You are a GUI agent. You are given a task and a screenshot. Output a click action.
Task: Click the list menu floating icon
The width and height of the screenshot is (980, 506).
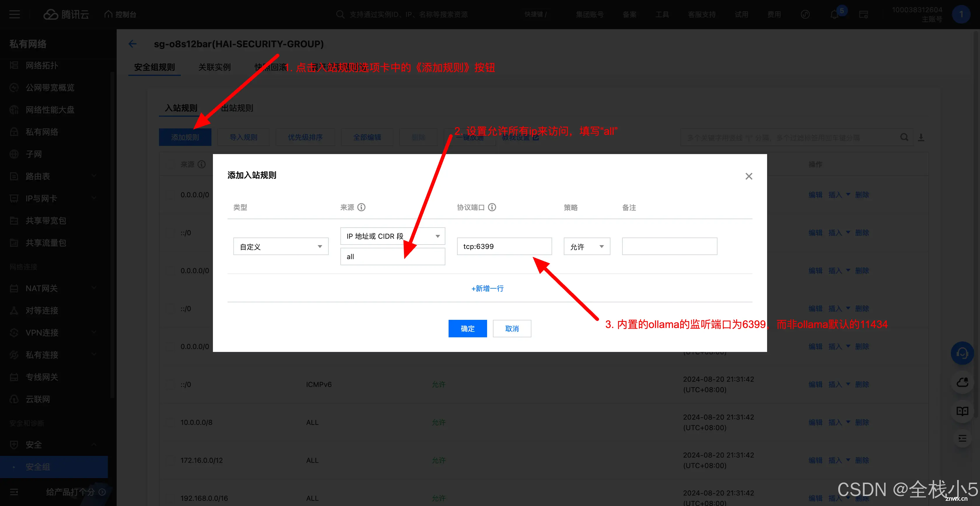tap(962, 438)
